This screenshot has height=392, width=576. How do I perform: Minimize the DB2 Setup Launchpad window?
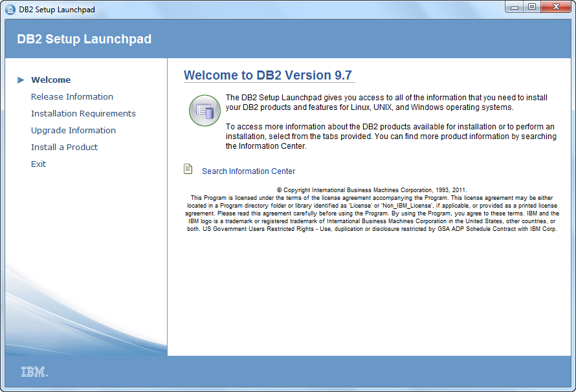(x=515, y=7)
